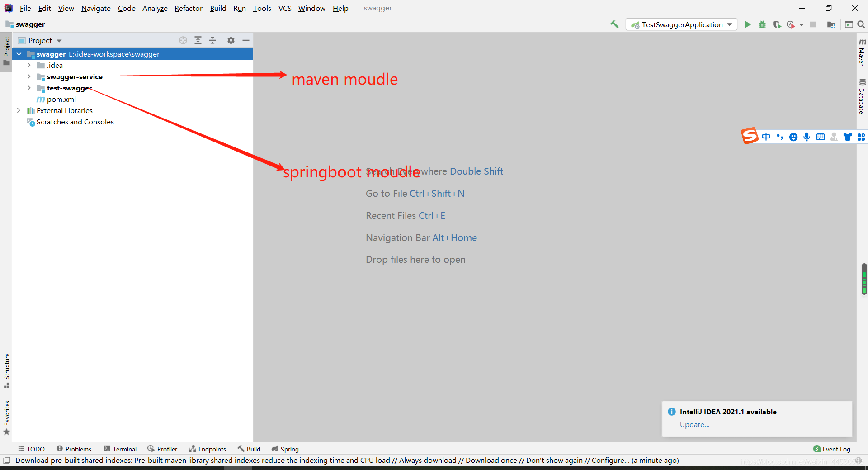Open the Problems tool window
868x470 pixels.
(x=74, y=449)
